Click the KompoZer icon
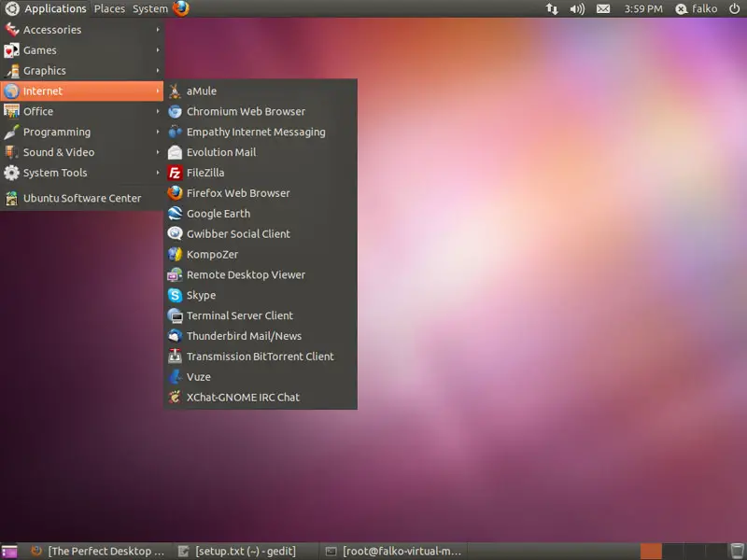747x560 pixels. (x=175, y=254)
